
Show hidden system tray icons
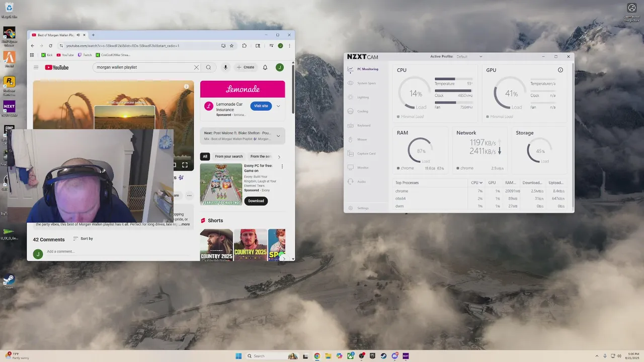[597, 356]
